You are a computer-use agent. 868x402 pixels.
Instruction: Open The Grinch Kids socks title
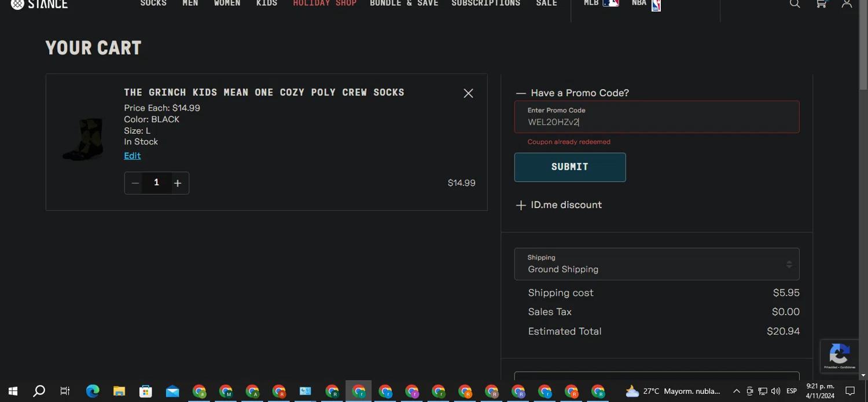pos(264,93)
